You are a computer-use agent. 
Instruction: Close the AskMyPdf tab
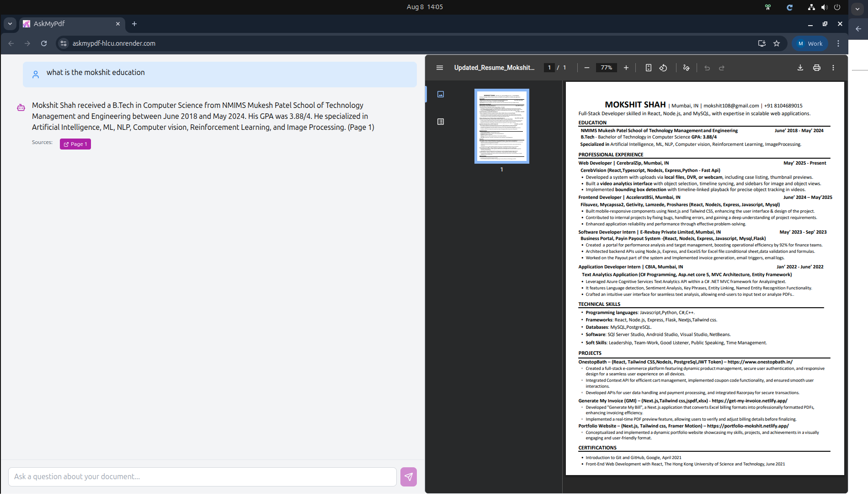118,24
